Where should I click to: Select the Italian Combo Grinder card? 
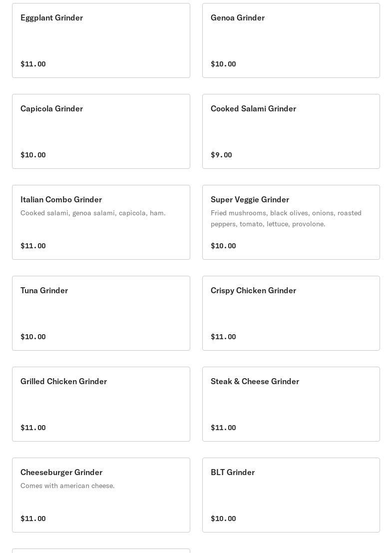(x=101, y=222)
